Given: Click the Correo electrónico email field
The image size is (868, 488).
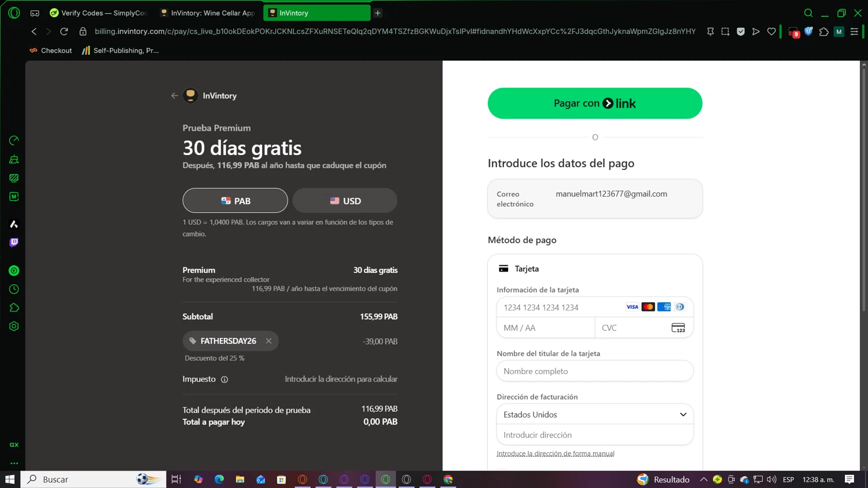Looking at the screenshot, I should point(595,199).
